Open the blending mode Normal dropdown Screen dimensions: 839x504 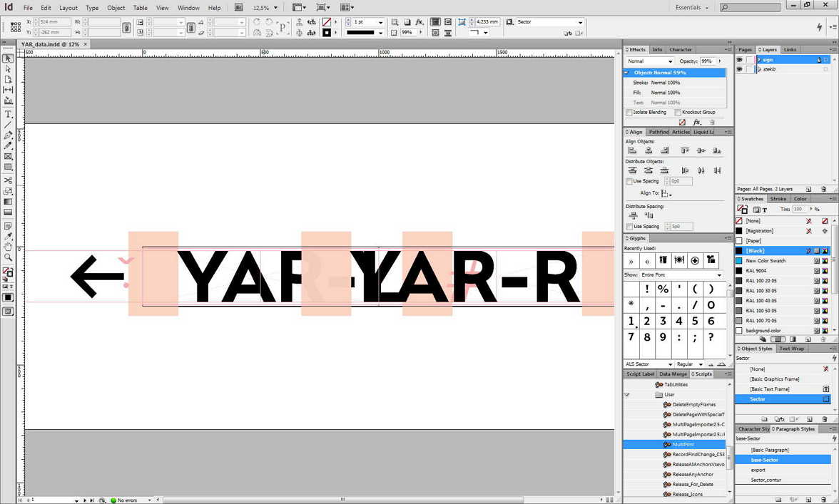point(649,61)
